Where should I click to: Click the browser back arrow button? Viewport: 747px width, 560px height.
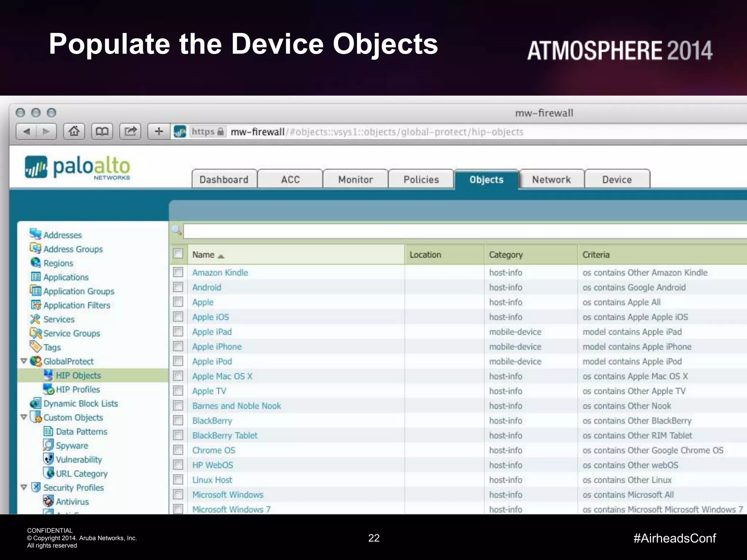tap(26, 131)
